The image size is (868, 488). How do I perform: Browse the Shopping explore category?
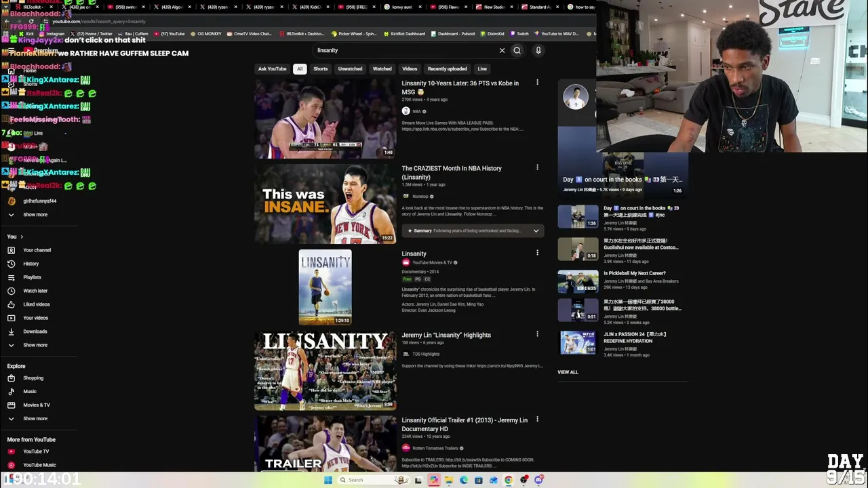25,378
